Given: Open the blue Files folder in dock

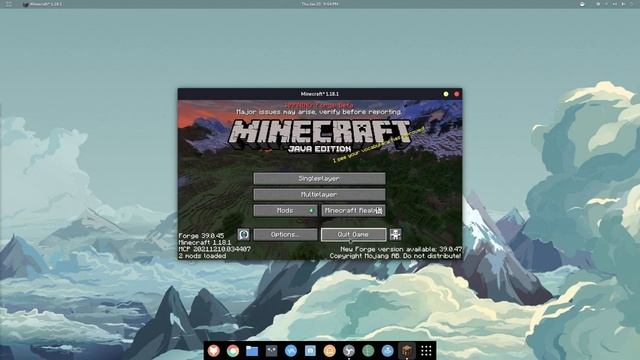Looking at the screenshot, I should coord(252,351).
